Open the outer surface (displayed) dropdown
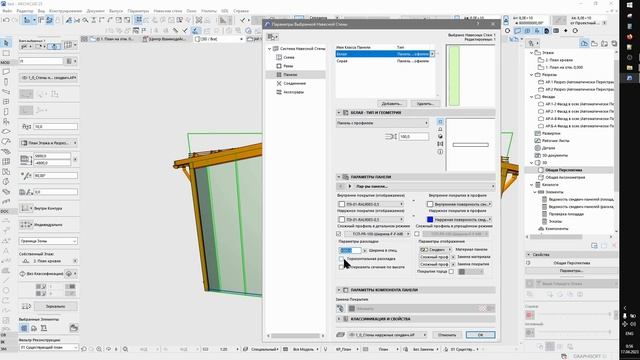This screenshot has width=640, height=360. (371, 220)
